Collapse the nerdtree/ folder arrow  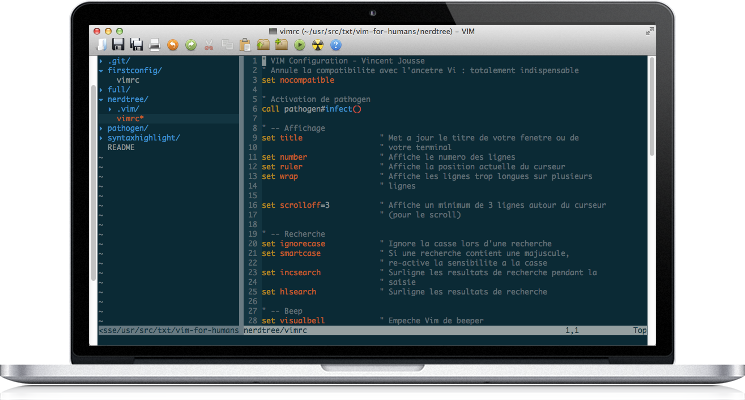click(101, 100)
